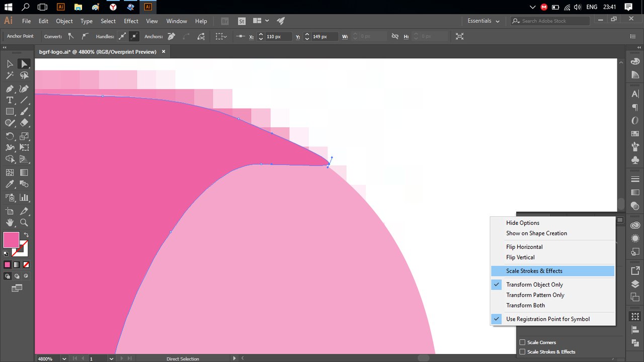This screenshot has height=362, width=644.
Task: Open the Object menu
Action: [x=64, y=21]
